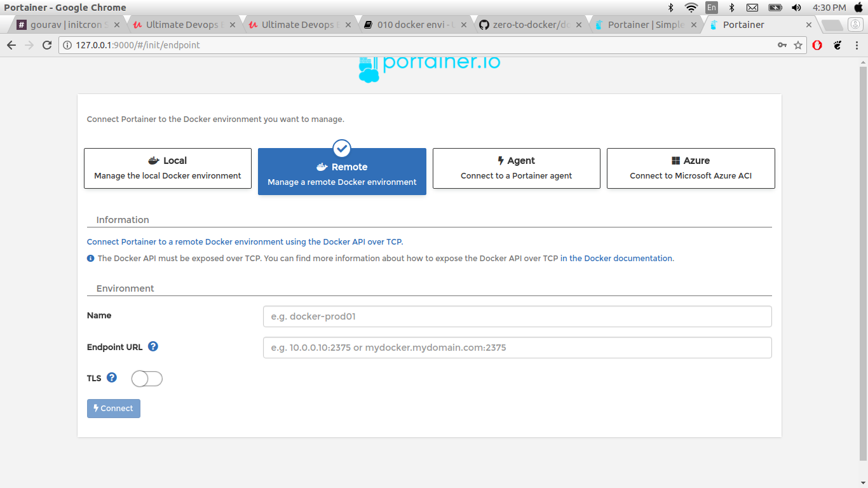Reload the page with refresh icon
This screenshot has width=868, height=488.
(x=47, y=45)
